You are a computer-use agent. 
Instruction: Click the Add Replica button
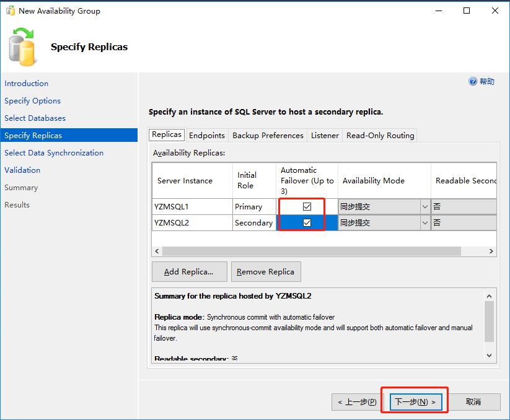coord(189,271)
